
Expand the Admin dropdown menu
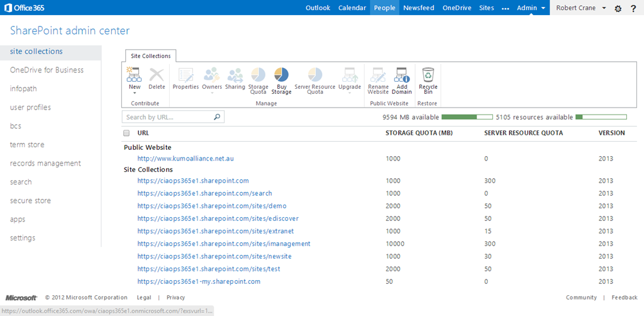click(x=531, y=8)
